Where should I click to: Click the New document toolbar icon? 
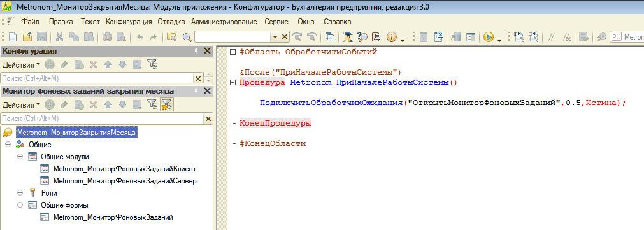(12, 37)
